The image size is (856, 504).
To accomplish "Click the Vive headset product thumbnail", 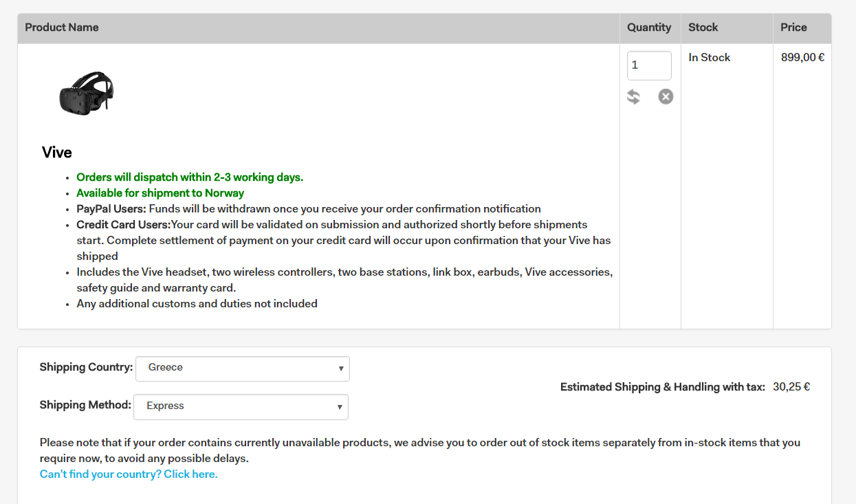I will (87, 93).
